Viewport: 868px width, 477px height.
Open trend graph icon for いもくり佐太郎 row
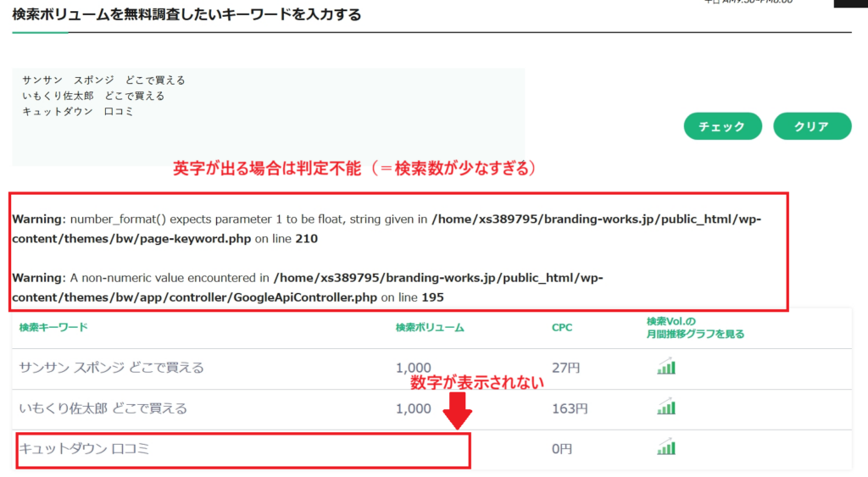[x=666, y=408]
